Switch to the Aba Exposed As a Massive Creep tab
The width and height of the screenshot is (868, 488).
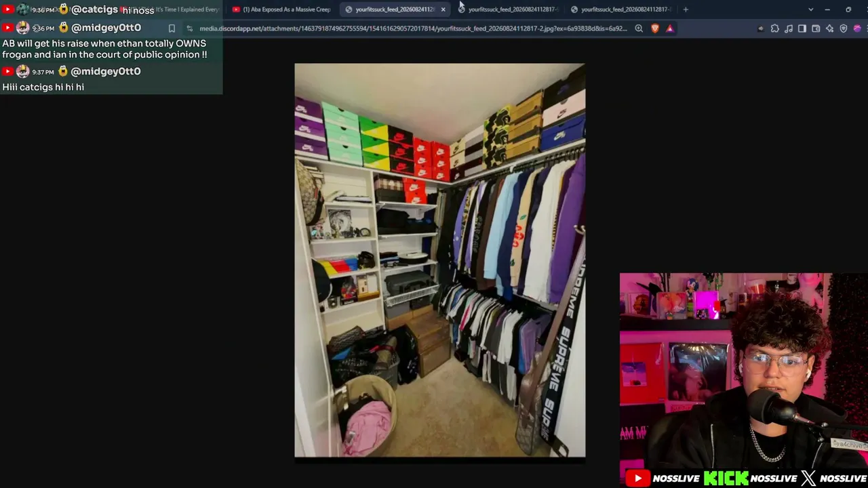coord(281,9)
